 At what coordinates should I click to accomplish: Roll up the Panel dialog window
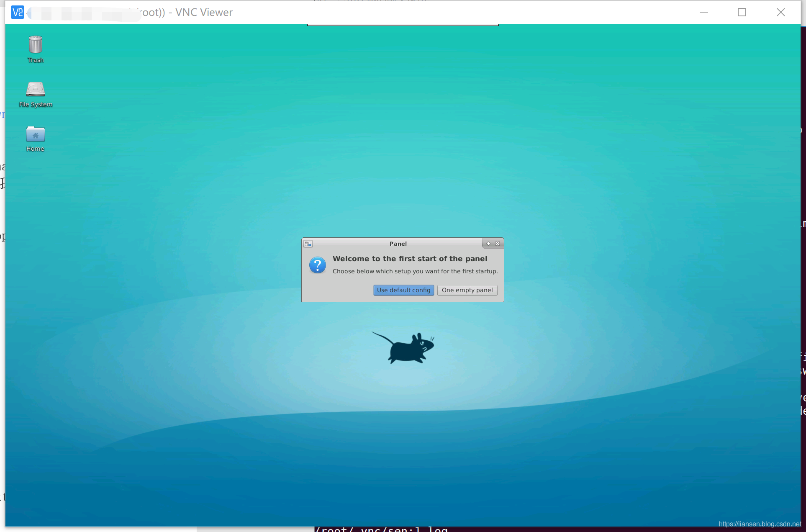488,244
